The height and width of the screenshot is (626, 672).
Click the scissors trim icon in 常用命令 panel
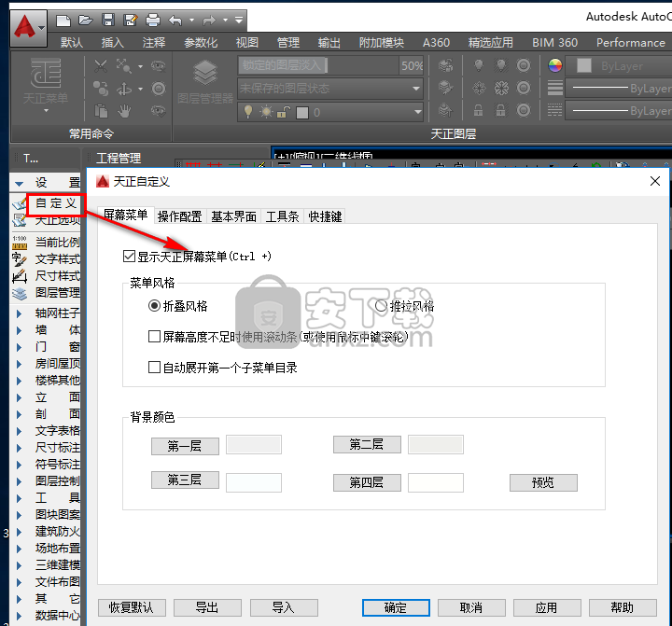[x=101, y=66]
